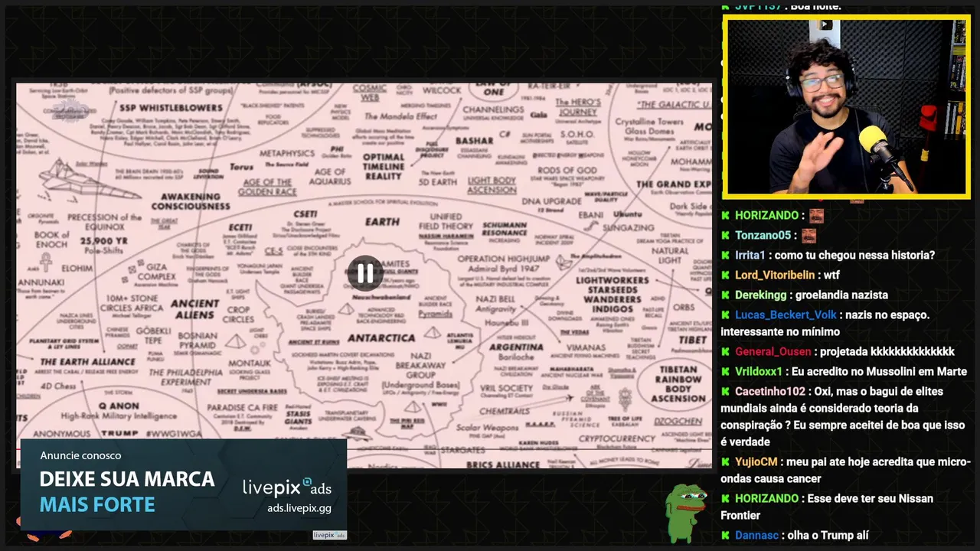The width and height of the screenshot is (980, 551).
Task: Click the emote in Tonzano05's message
Action: click(808, 236)
